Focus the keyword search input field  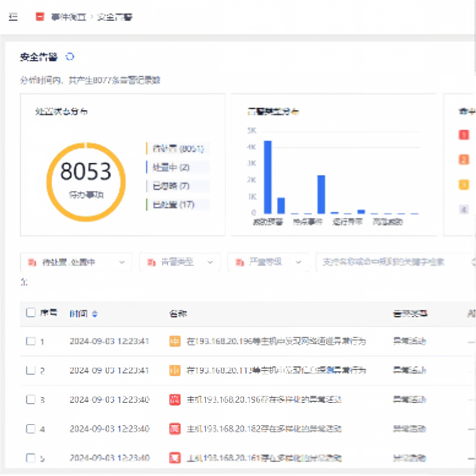tap(394, 262)
